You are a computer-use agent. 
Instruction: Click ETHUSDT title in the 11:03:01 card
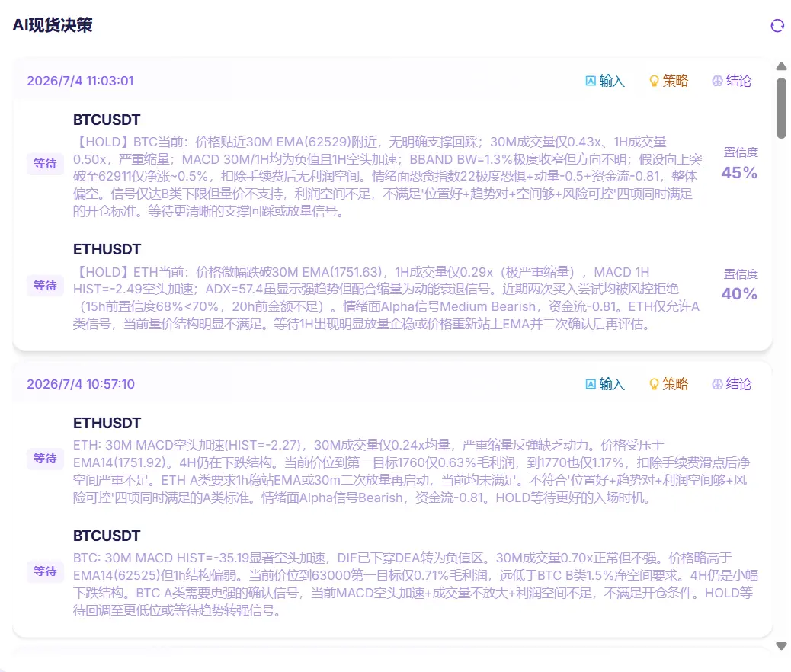(x=107, y=249)
